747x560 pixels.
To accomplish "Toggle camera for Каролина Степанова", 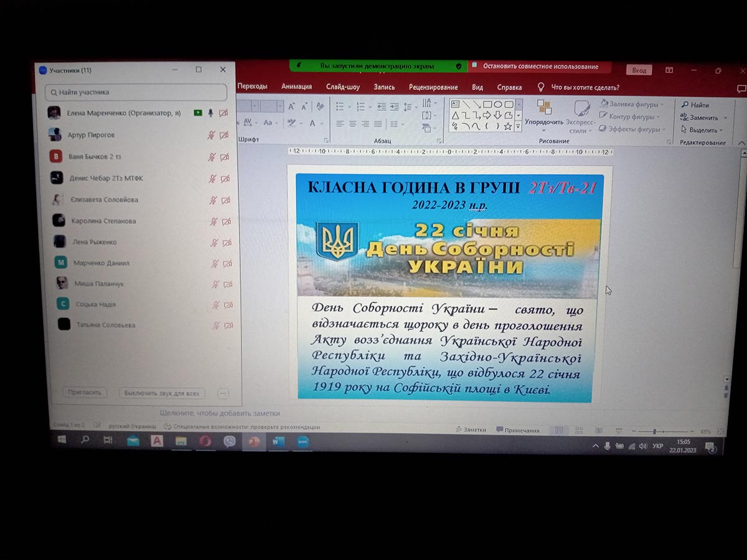I will (226, 222).
